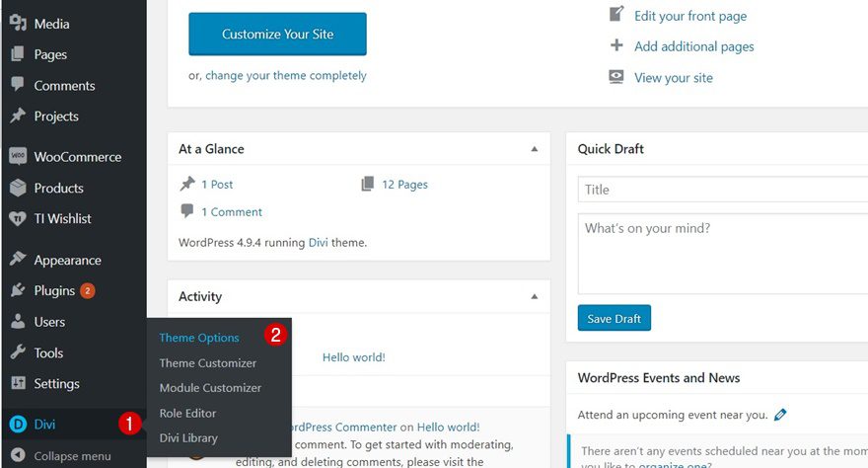Click change your theme completely link
Viewport: 868px width, 468px height.
coord(285,76)
